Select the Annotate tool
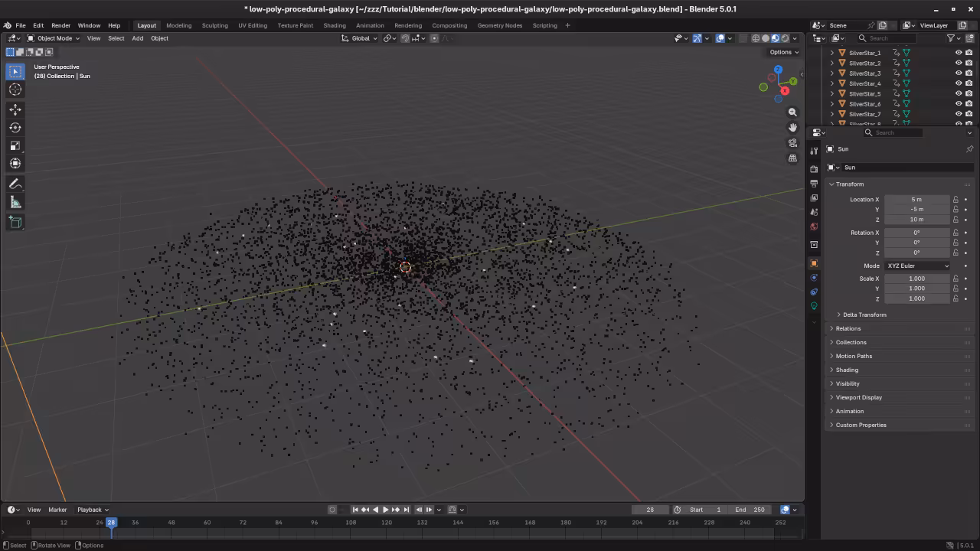Screen dimensions: 980x551 tap(15, 184)
